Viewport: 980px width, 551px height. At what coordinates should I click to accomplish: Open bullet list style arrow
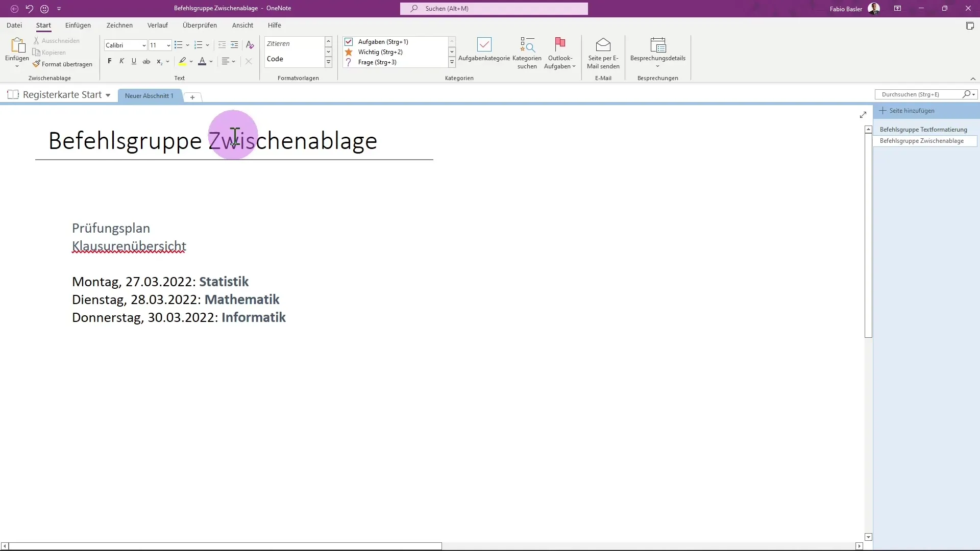click(188, 45)
